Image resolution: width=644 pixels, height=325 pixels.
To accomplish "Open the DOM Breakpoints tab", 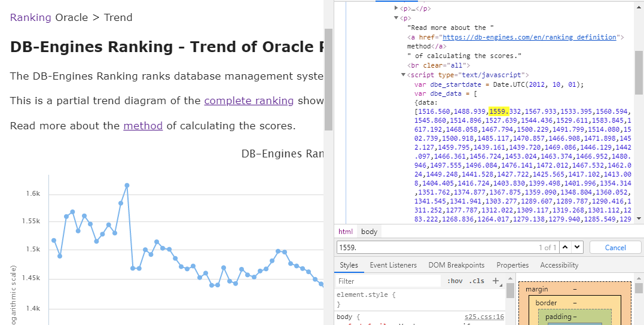I will tap(456, 265).
